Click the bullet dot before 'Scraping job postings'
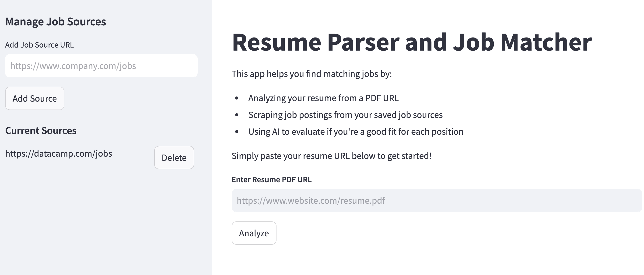This screenshot has height=275, width=644. [237, 115]
